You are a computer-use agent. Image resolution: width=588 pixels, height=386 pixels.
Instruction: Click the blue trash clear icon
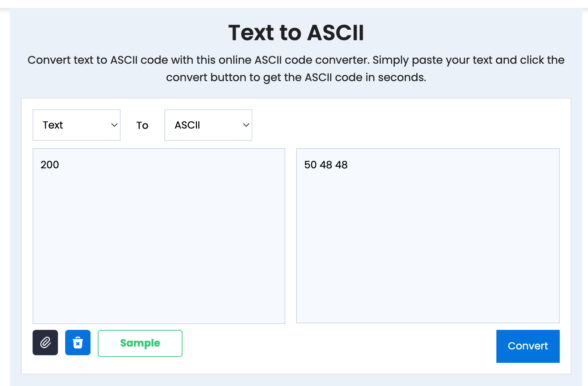78,343
